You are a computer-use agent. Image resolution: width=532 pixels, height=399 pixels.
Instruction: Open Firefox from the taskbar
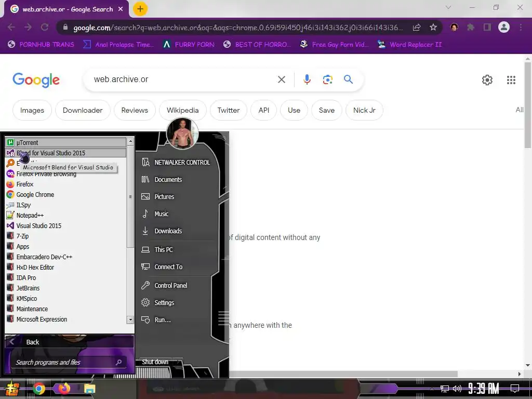click(64, 389)
